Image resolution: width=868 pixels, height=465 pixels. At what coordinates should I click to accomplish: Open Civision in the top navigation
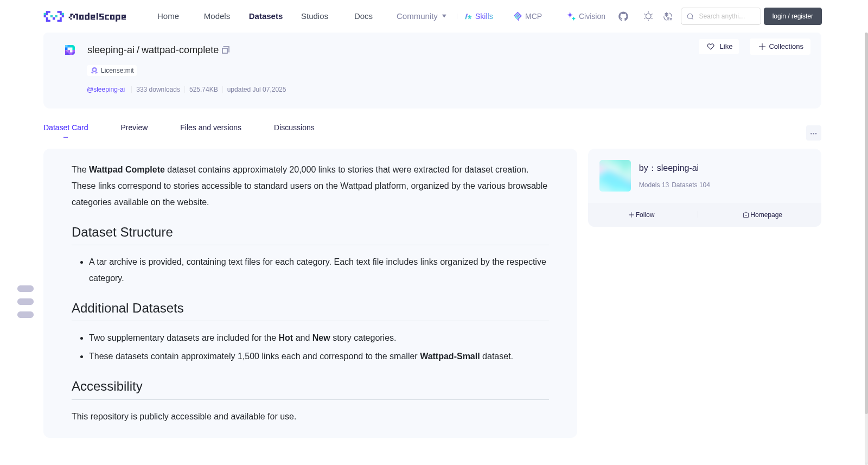586,16
